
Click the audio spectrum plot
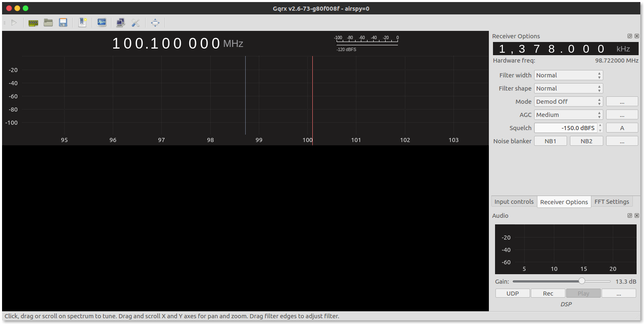565,249
